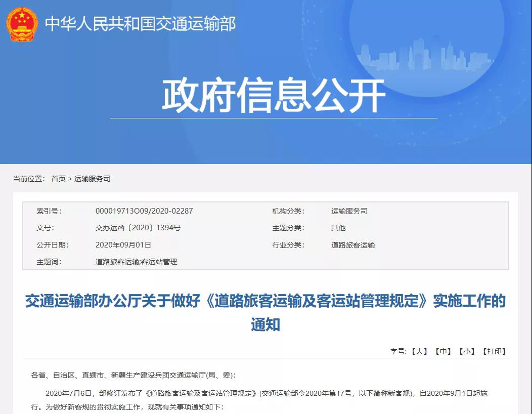Click the 当前位置 label
Viewport: 532px width, 414px height.
coord(29,179)
